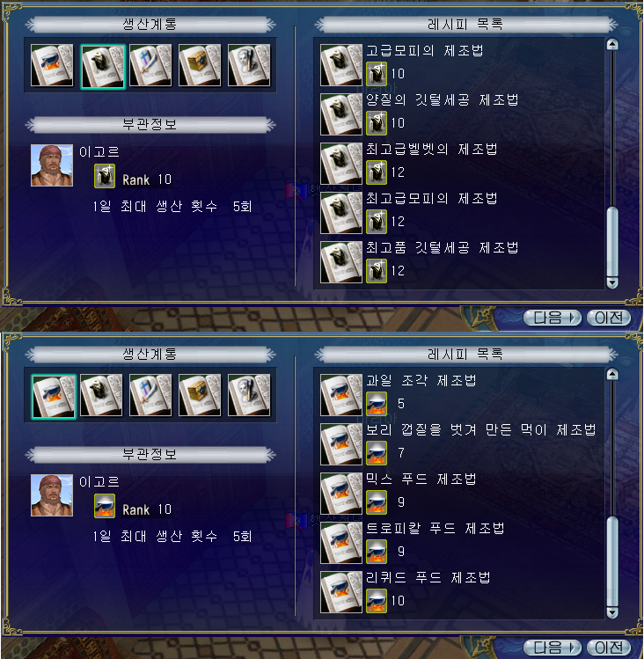This screenshot has width=644, height=659.
Task: Select the highlighted cooking pot category book
Action: (54, 396)
